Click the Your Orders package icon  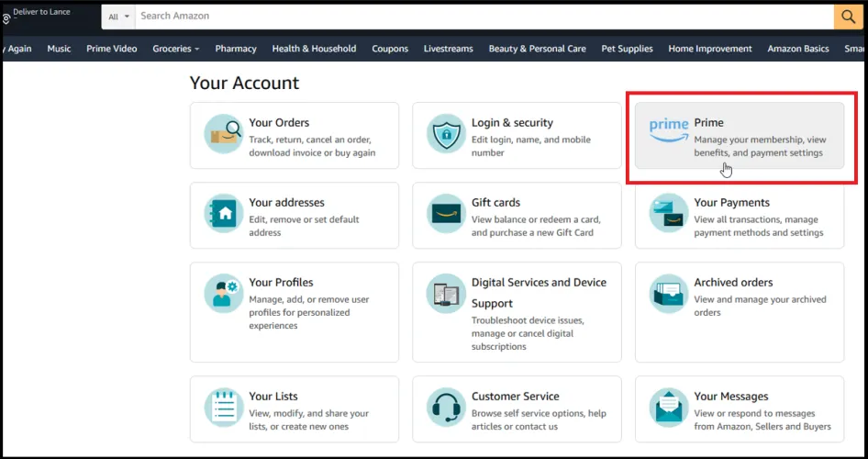pos(223,135)
